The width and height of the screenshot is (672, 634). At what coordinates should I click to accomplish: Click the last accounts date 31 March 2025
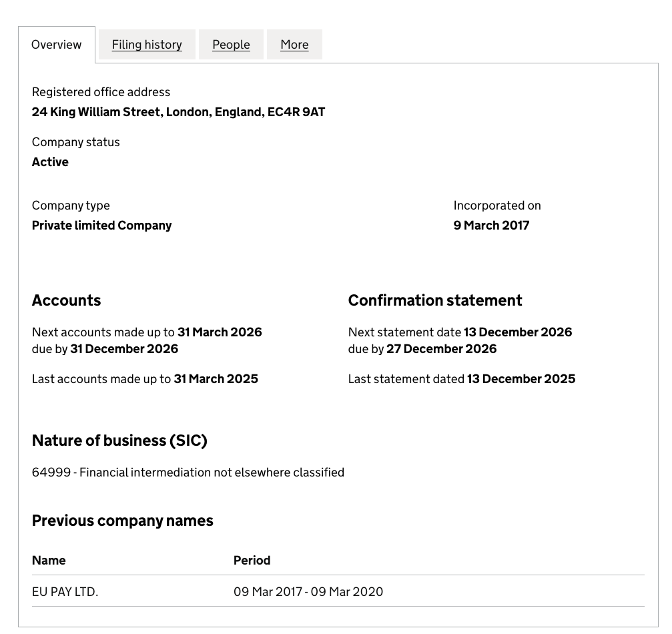[x=216, y=379]
